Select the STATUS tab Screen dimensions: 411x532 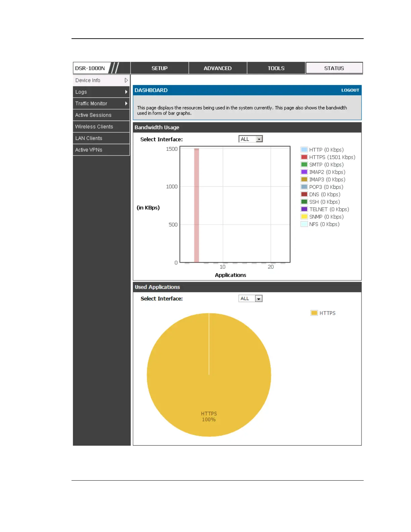[x=334, y=68]
